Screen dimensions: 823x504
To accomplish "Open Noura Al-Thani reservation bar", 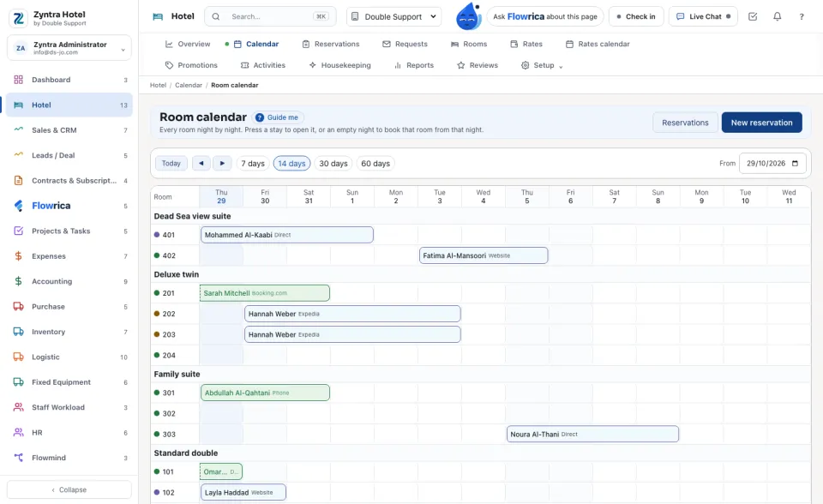I will [x=592, y=435].
